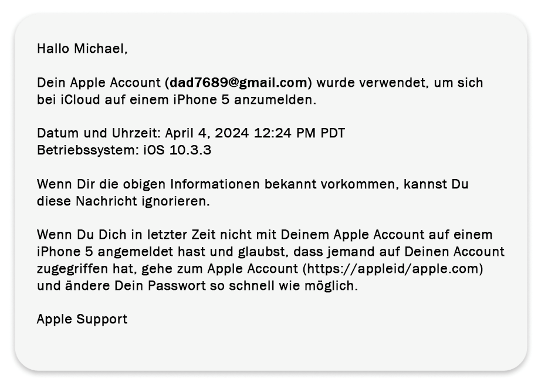Click 'zugegriffen hat' in last paragraph
The image size is (548, 392).
(87, 269)
